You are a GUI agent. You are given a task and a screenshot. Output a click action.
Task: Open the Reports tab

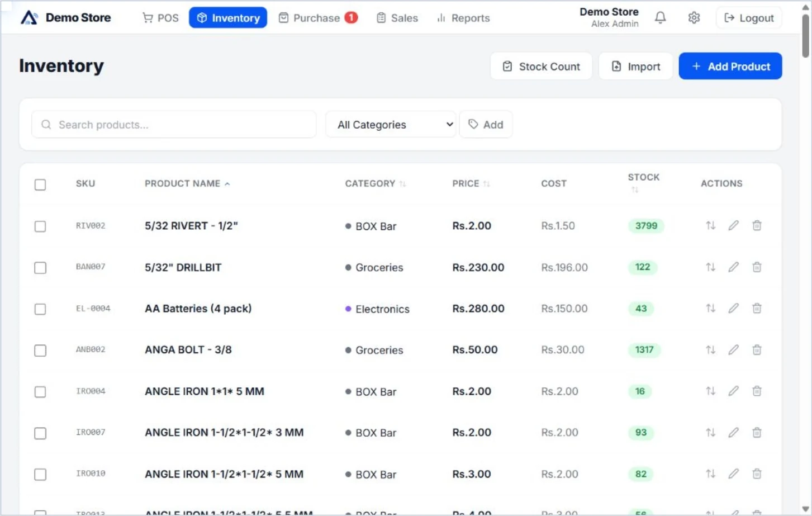coord(463,18)
